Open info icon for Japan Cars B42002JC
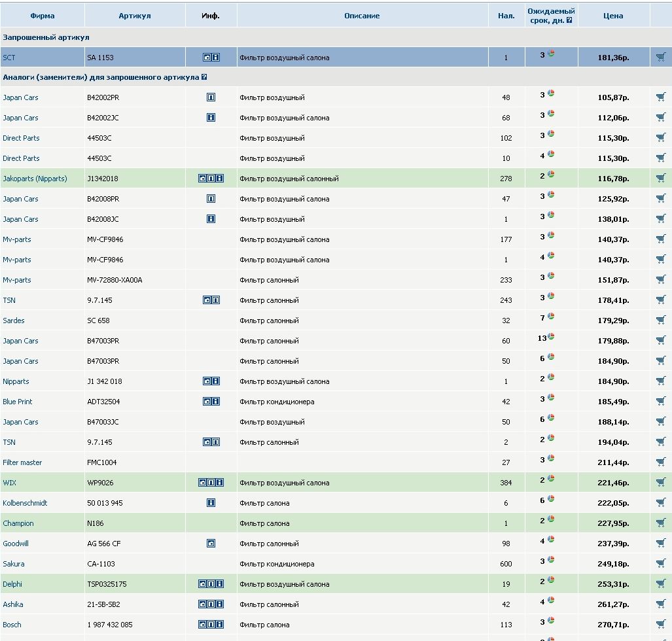672x641 pixels. coord(211,118)
